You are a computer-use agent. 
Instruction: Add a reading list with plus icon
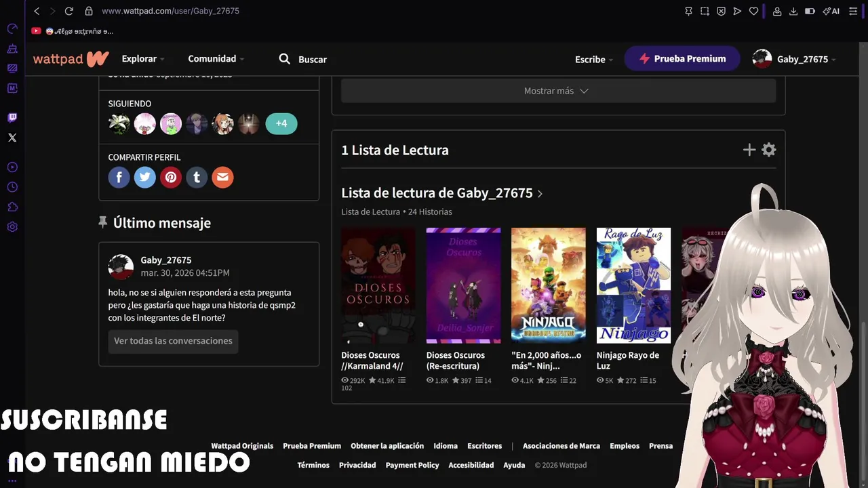pos(749,150)
